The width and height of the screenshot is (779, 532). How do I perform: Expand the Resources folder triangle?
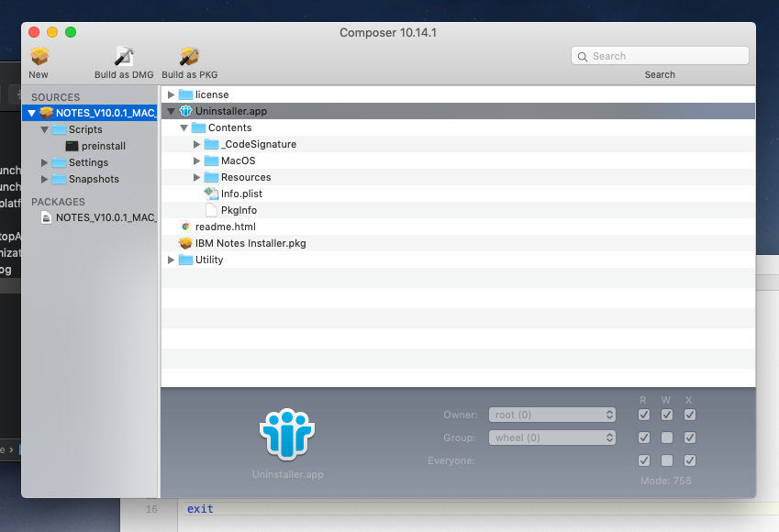click(x=196, y=177)
